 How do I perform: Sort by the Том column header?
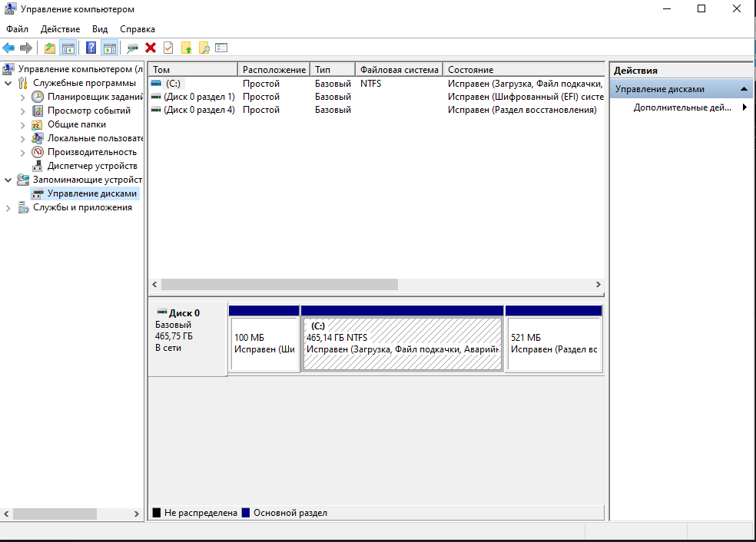(x=193, y=69)
